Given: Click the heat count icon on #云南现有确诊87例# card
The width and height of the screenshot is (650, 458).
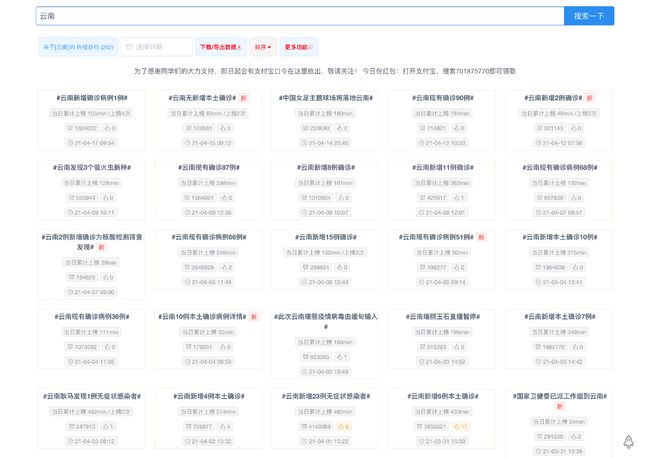Looking at the screenshot, I should [187, 198].
